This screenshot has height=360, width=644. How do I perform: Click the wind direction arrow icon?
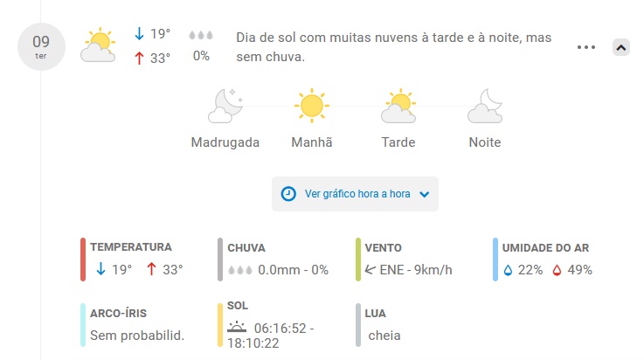click(370, 270)
